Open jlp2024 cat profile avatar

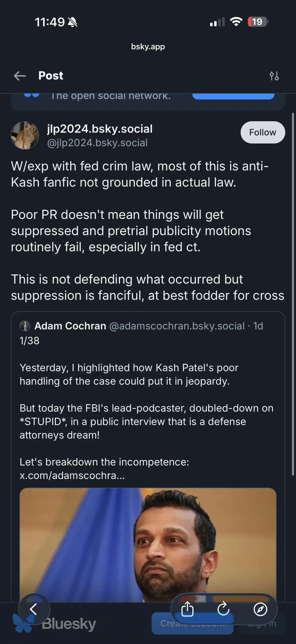click(25, 135)
